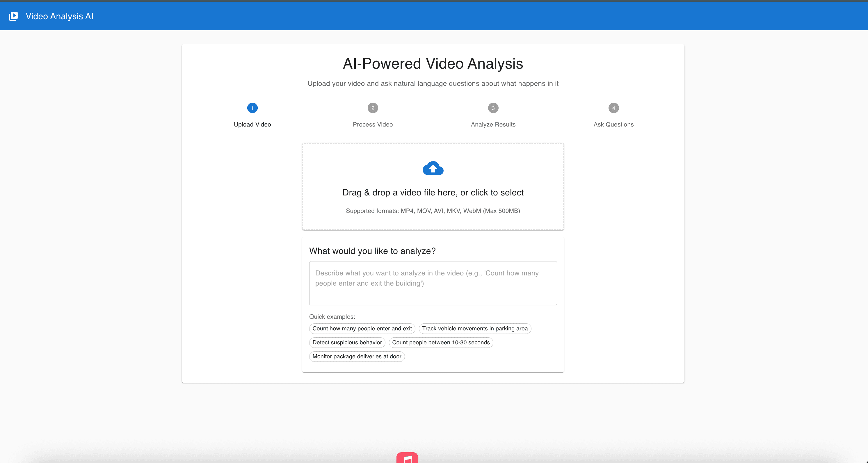The height and width of the screenshot is (463, 868).
Task: Select step 2 Process Video circle
Action: pos(373,108)
